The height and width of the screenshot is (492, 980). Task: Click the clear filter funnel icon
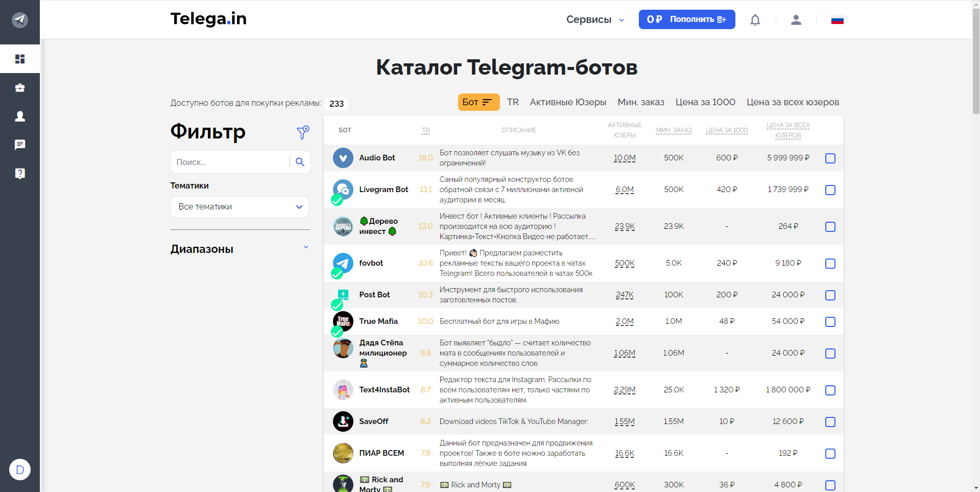[x=303, y=132]
